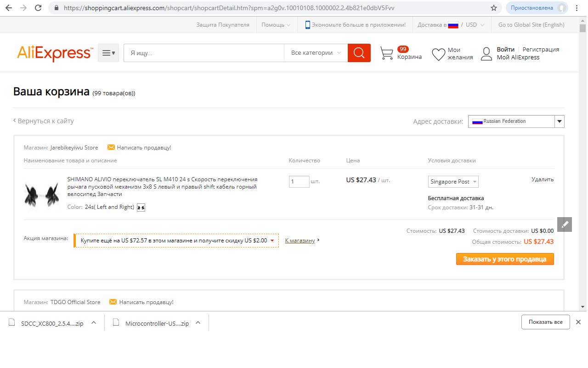Viewport: 588px width, 368px height.
Task: Open the TDGO Official Store link
Action: [x=75, y=302]
